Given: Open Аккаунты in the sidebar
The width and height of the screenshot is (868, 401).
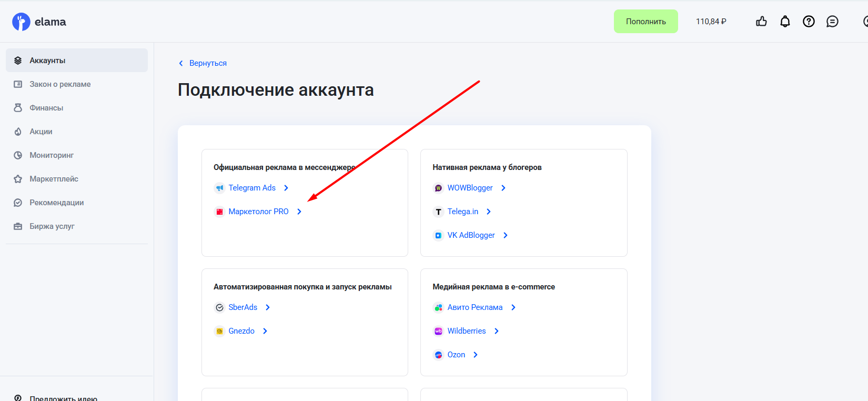Looking at the screenshot, I should pyautogui.click(x=77, y=61).
